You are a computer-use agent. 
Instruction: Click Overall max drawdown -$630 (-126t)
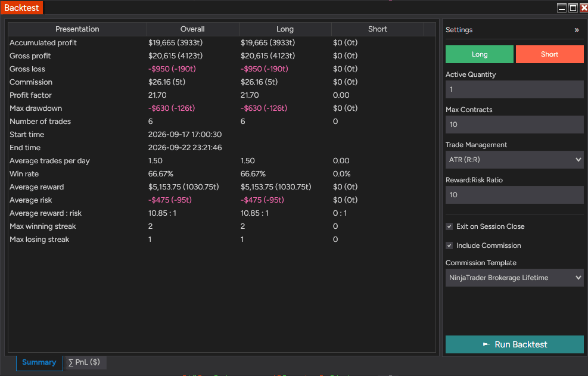coord(172,108)
